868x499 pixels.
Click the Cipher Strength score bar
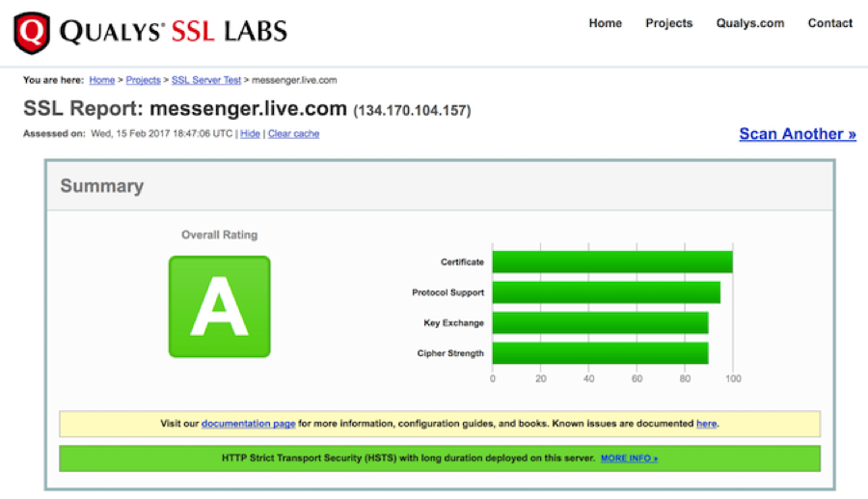600,353
